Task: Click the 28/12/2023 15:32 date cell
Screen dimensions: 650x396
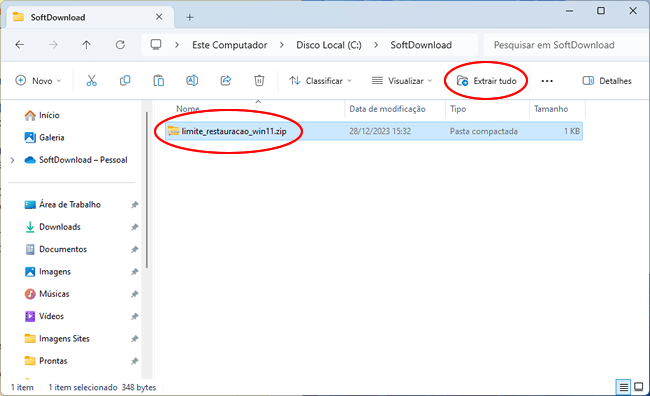Action: coord(380,131)
